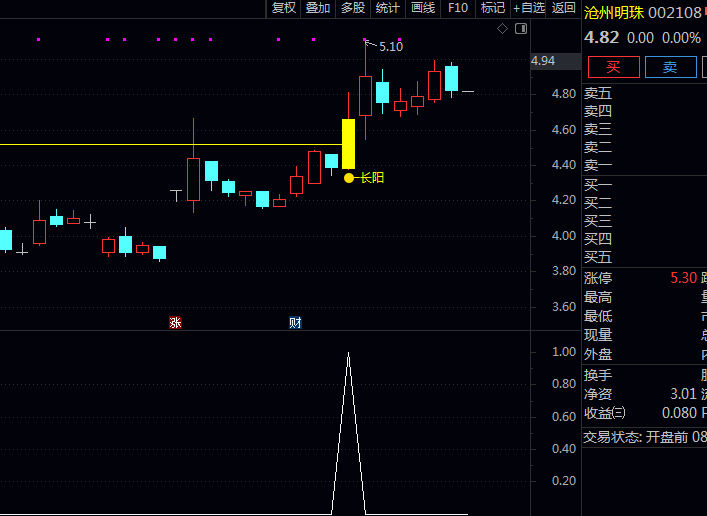Select the 画线 drawing tool
This screenshot has height=516, width=707.
tap(423, 8)
